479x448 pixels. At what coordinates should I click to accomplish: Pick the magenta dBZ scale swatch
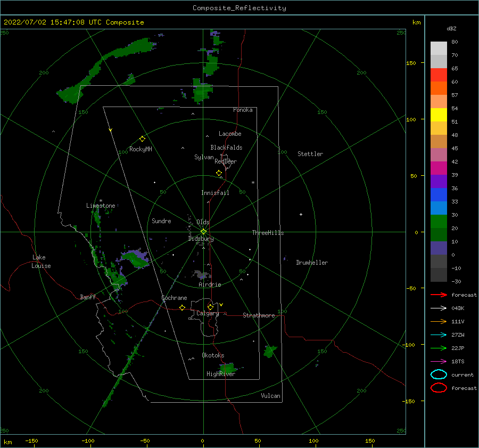tap(439, 168)
